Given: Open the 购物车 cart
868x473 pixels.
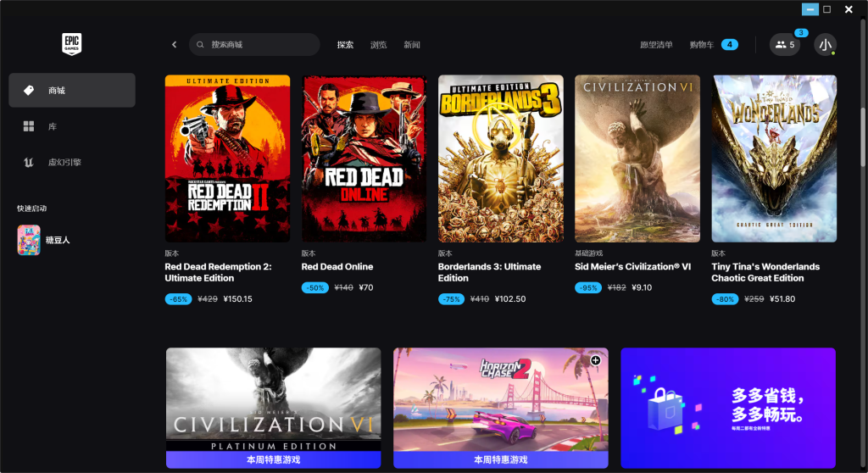Looking at the screenshot, I should pos(702,44).
